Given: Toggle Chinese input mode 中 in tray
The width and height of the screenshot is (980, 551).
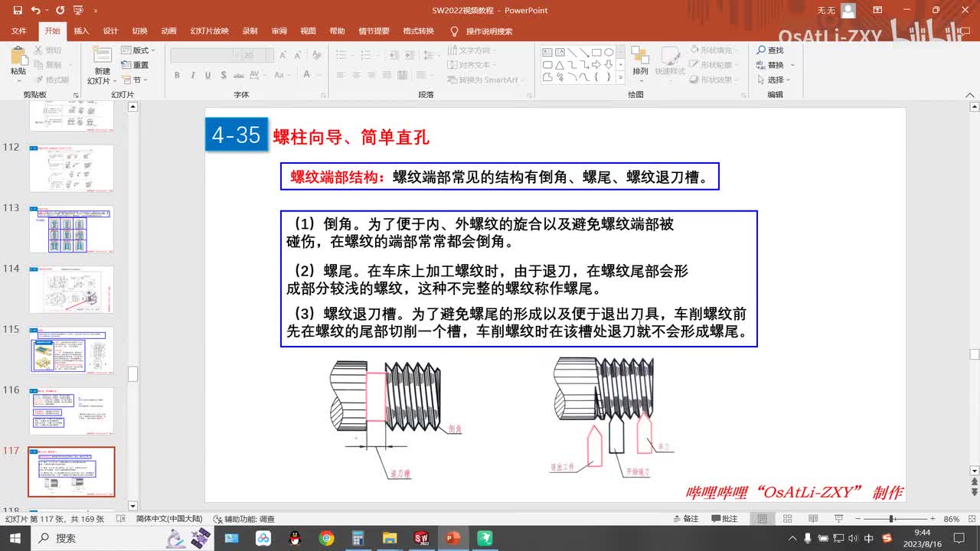Looking at the screenshot, I should (x=869, y=539).
